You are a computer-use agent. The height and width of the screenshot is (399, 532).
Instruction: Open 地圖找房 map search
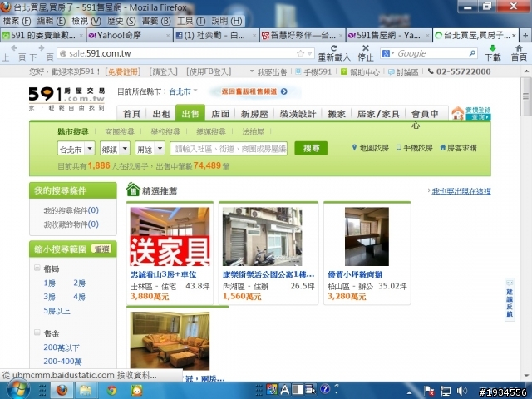pos(370,148)
